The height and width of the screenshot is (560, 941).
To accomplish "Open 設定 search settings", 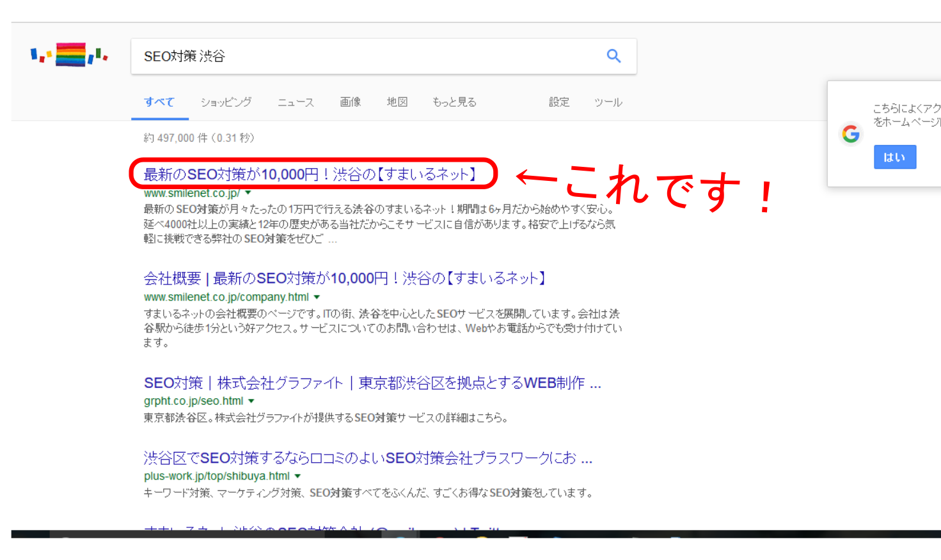I will click(559, 102).
